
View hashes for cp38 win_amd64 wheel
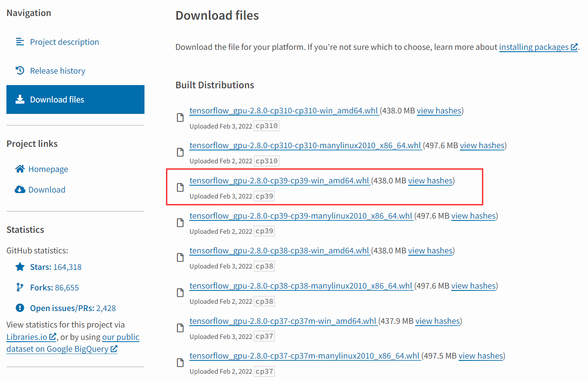[430, 251]
